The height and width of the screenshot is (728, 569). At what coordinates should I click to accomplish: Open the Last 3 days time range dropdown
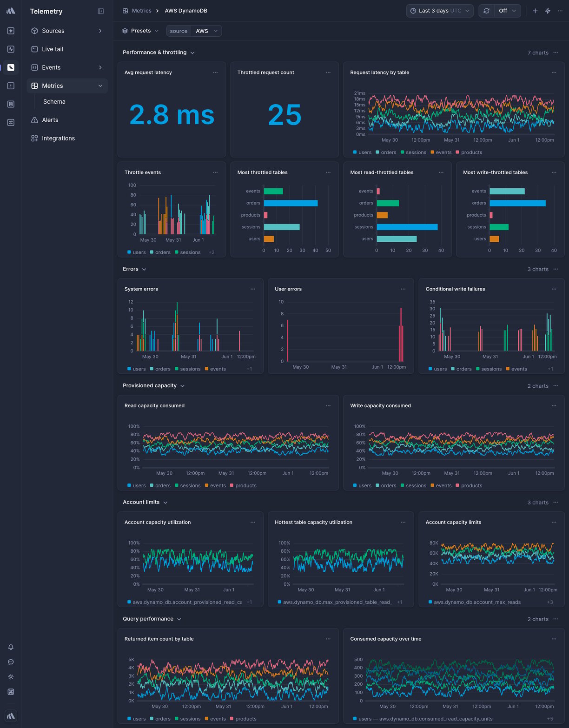[440, 11]
